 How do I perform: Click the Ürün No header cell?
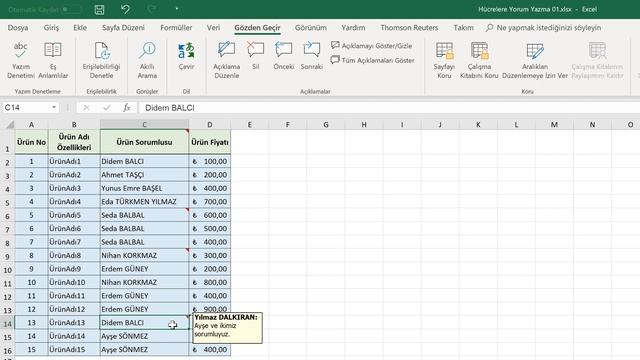click(31, 142)
